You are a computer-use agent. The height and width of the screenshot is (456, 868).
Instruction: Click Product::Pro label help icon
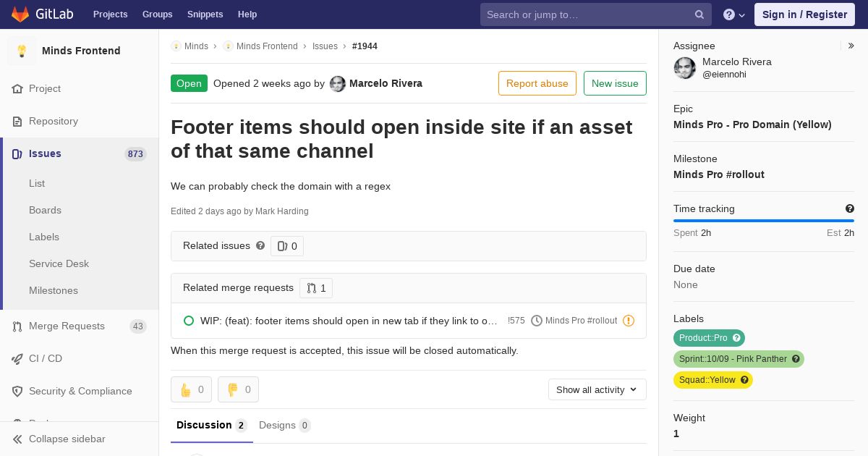(736, 338)
